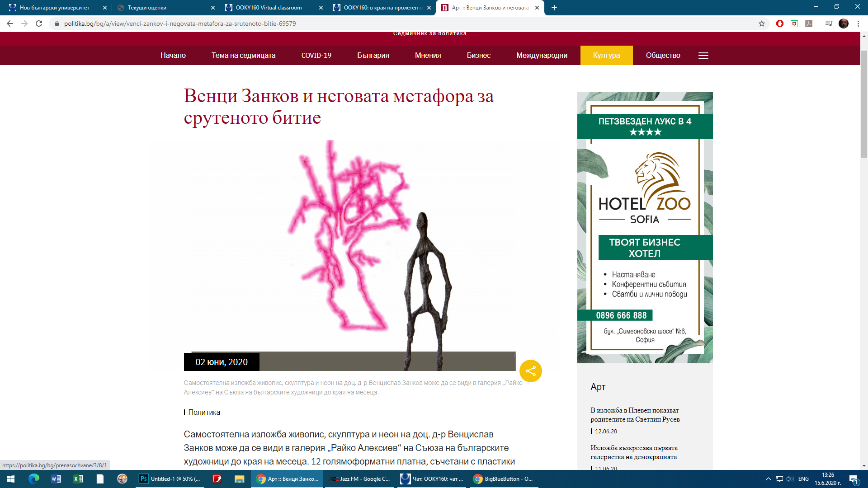Image resolution: width=868 pixels, height=488 pixels.
Task: Open the Мнения section
Action: (428, 56)
